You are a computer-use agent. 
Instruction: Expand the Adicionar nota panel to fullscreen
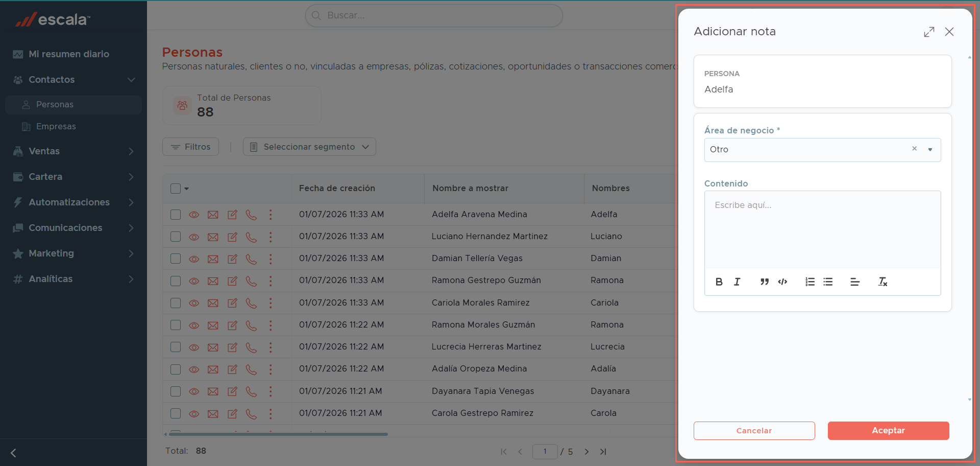click(x=929, y=32)
